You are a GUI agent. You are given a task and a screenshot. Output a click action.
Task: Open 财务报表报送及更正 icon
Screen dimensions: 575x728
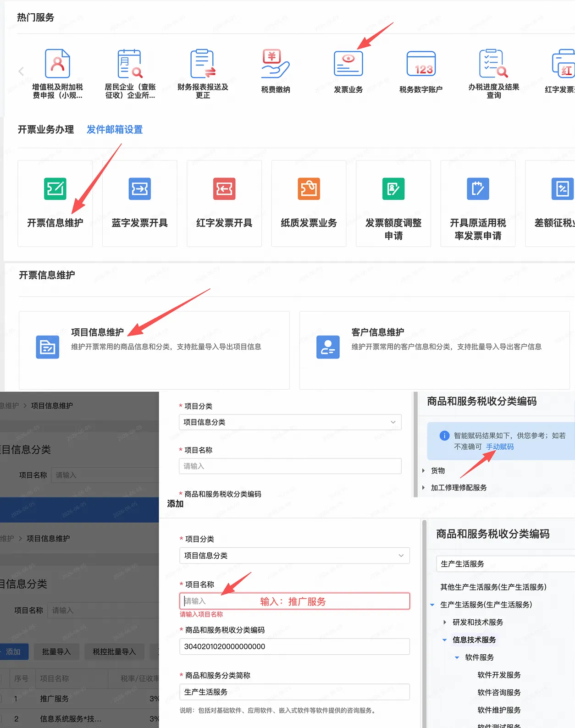pos(203,64)
